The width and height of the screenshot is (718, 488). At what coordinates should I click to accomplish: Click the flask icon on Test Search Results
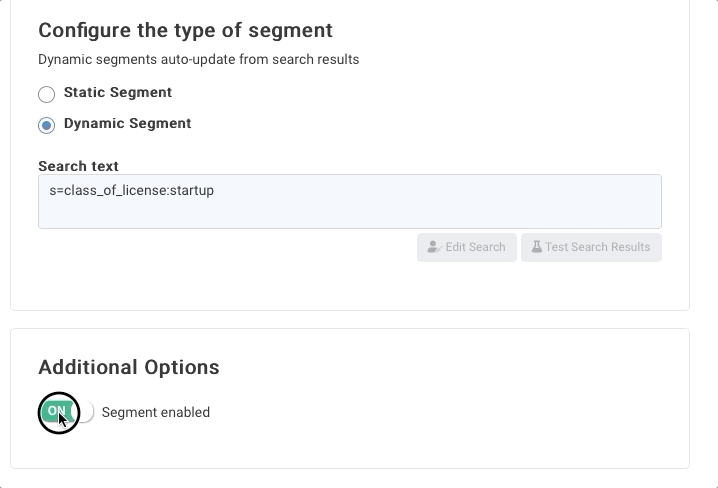coord(537,247)
